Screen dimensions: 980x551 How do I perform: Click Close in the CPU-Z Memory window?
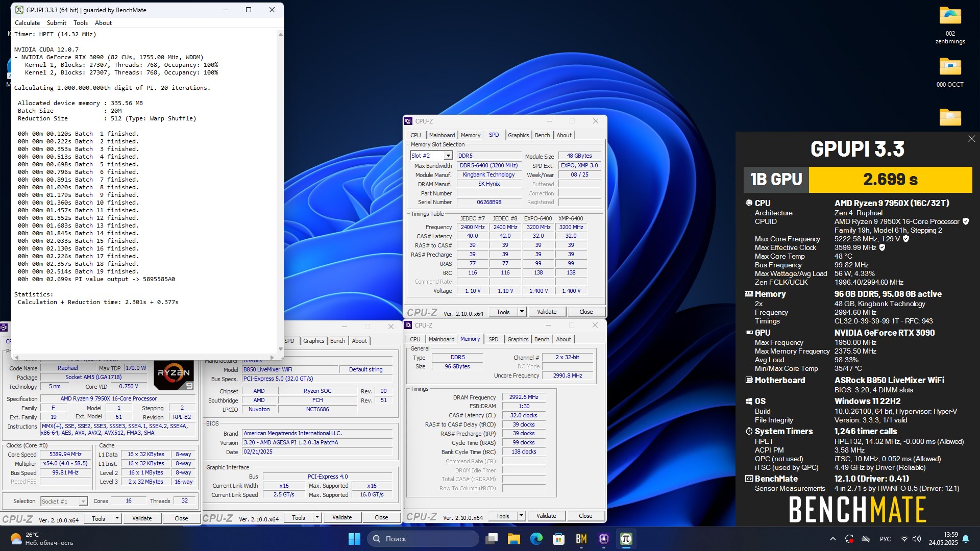(x=585, y=516)
